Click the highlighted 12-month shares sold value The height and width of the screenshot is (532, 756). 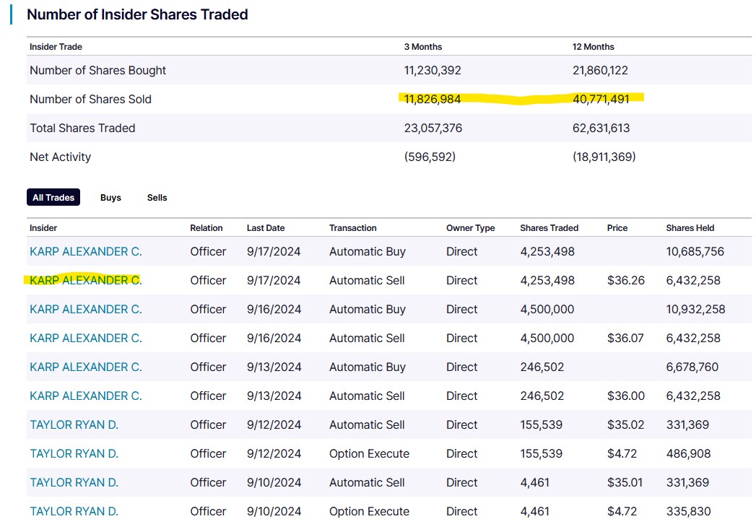[604, 100]
